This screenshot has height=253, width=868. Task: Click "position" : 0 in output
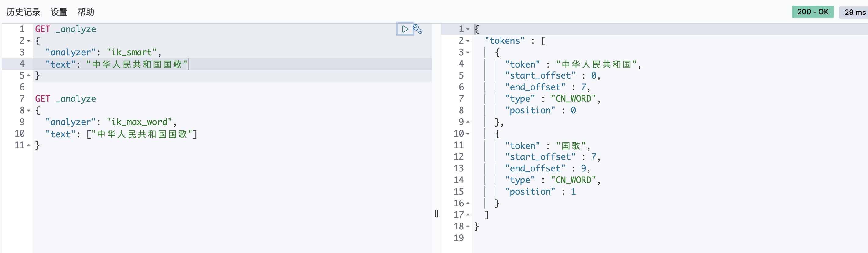pyautogui.click(x=541, y=111)
